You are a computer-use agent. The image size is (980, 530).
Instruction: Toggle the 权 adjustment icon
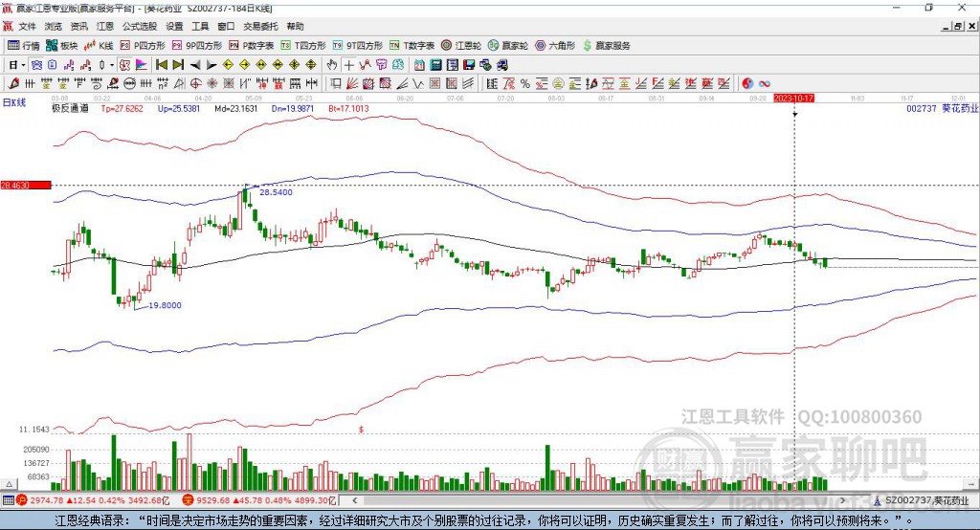[124, 65]
